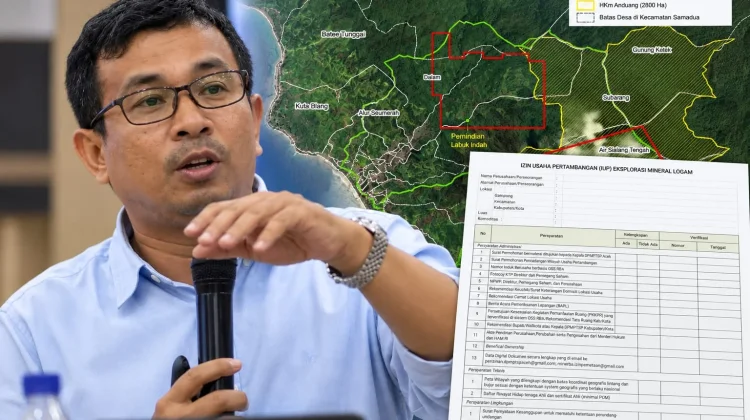The image size is (750, 420).
Task: Click the "Batee Tunggai" map label
Action: pos(343,34)
